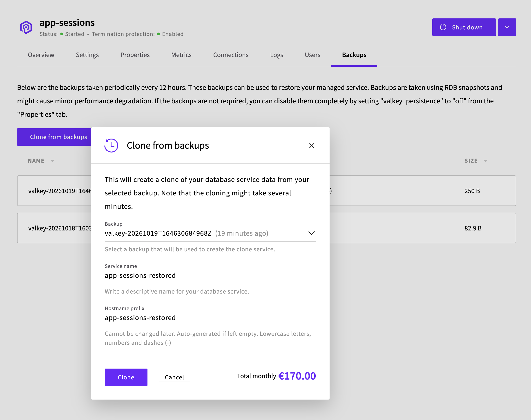
Task: Select the Backups tab
Action: (354, 55)
